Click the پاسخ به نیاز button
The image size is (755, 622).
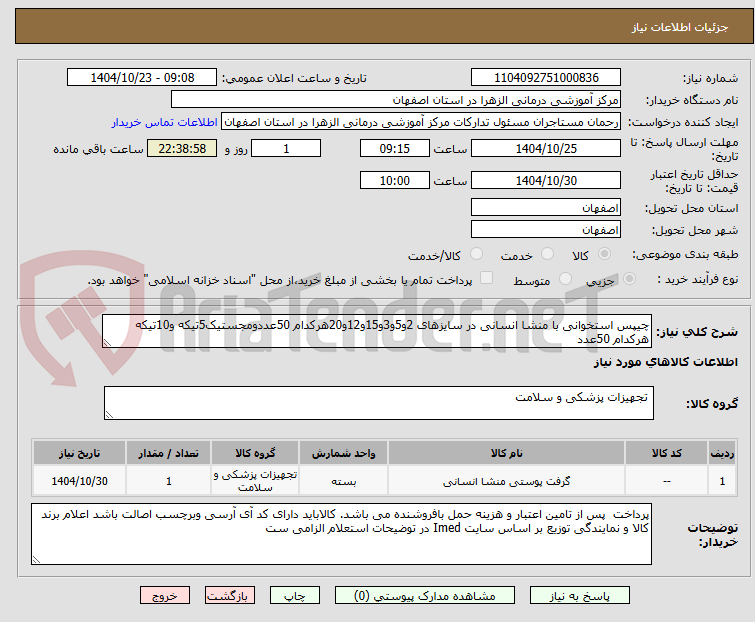[580, 596]
